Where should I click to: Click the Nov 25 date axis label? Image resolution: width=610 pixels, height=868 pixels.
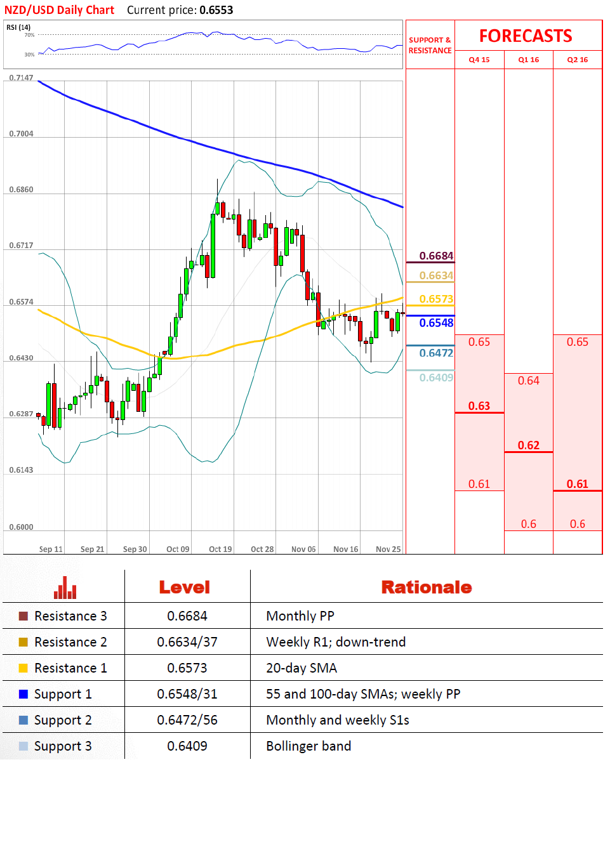point(388,549)
